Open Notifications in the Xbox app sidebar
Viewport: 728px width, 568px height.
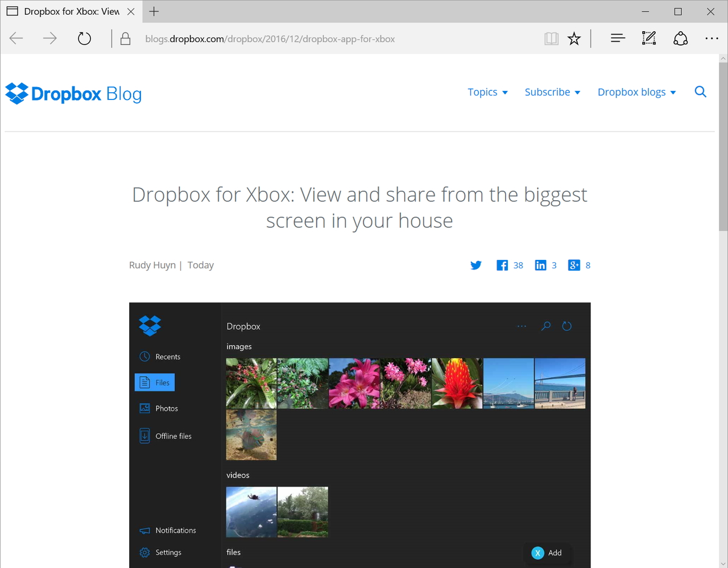[x=144, y=530]
